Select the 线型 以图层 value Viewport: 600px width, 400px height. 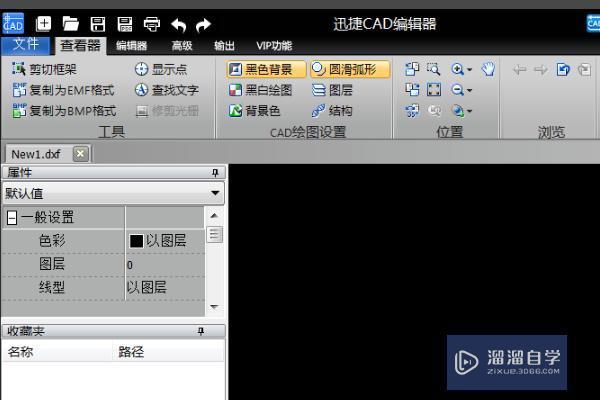[x=165, y=288]
